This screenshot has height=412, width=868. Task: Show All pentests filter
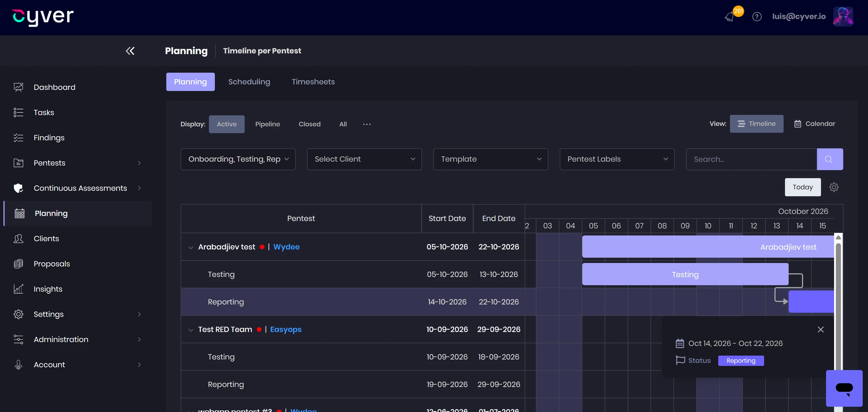point(343,124)
